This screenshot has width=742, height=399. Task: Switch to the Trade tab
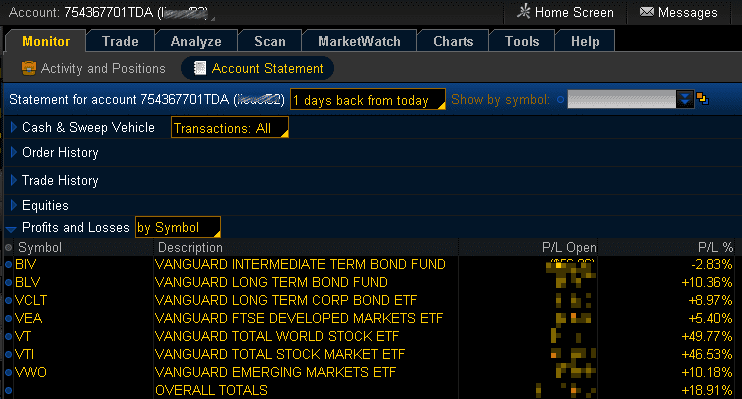point(120,41)
